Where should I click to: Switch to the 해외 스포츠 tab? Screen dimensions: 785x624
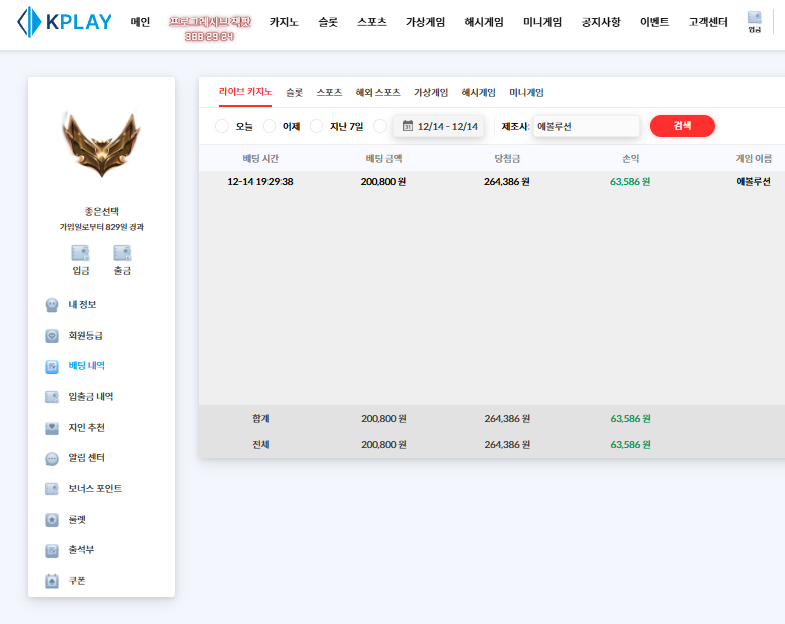(x=378, y=93)
